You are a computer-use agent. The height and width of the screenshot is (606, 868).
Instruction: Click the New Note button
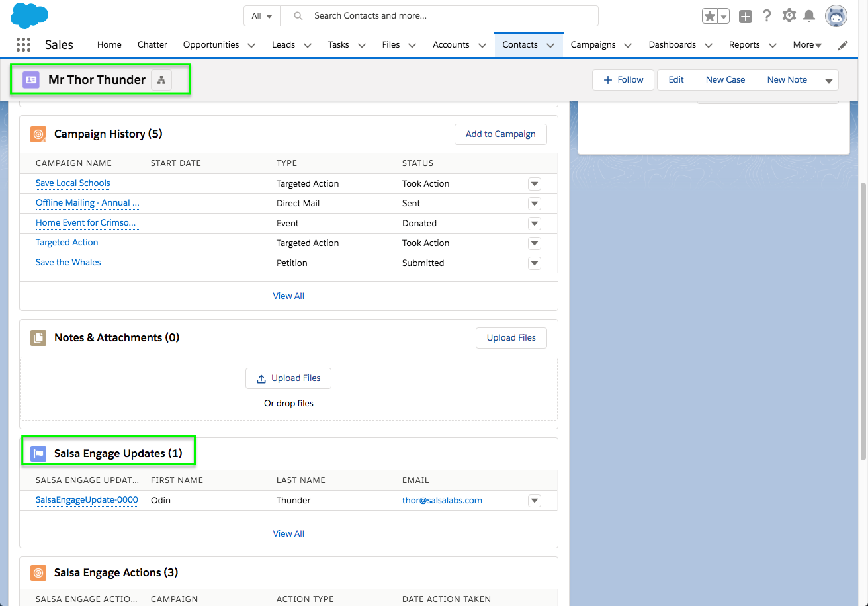pyautogui.click(x=787, y=80)
